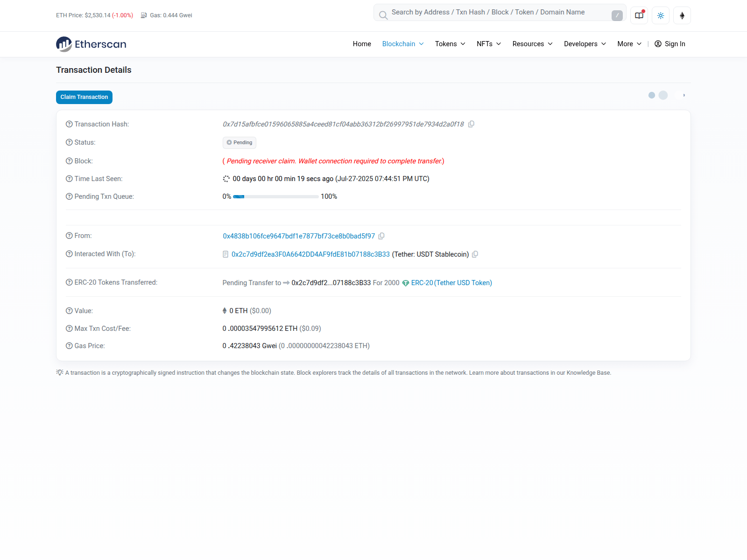747x560 pixels.
Task: Expand the Resources menu
Action: click(x=533, y=44)
